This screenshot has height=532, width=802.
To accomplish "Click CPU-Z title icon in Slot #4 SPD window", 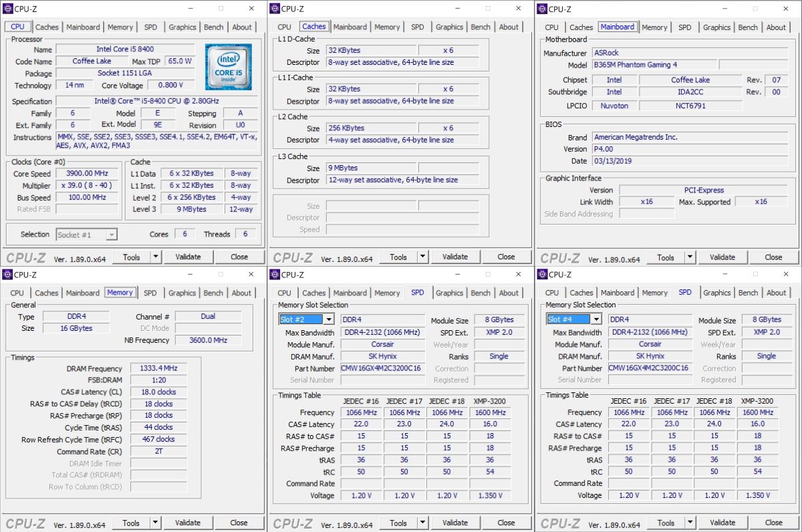I will pos(542,275).
